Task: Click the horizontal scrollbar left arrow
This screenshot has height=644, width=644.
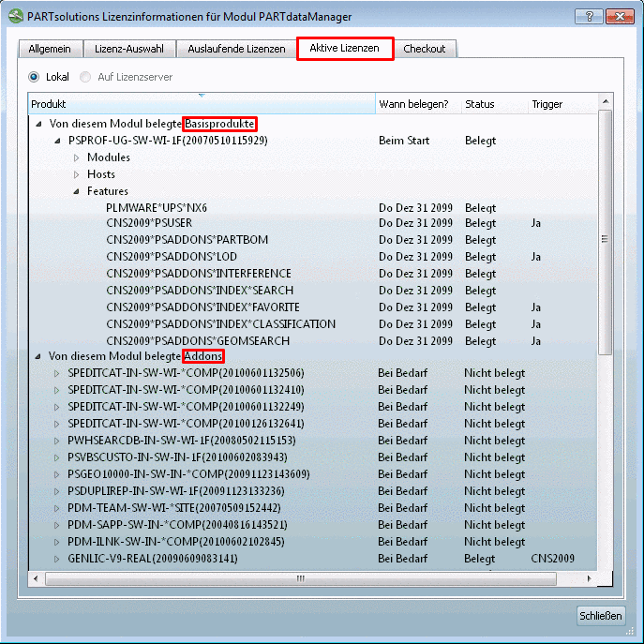Action: (x=36, y=578)
